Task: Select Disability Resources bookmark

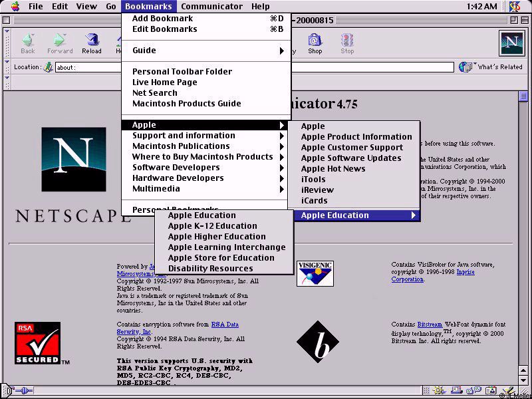Action: (x=224, y=269)
